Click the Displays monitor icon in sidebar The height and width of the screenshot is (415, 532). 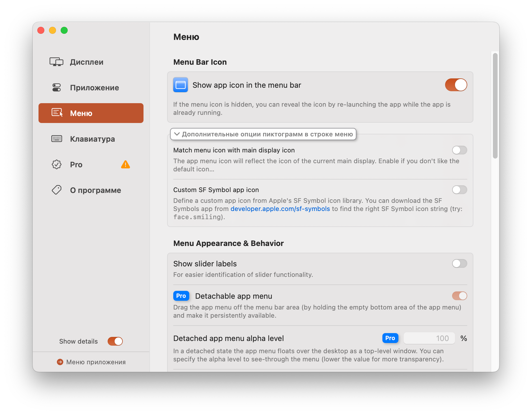point(56,62)
